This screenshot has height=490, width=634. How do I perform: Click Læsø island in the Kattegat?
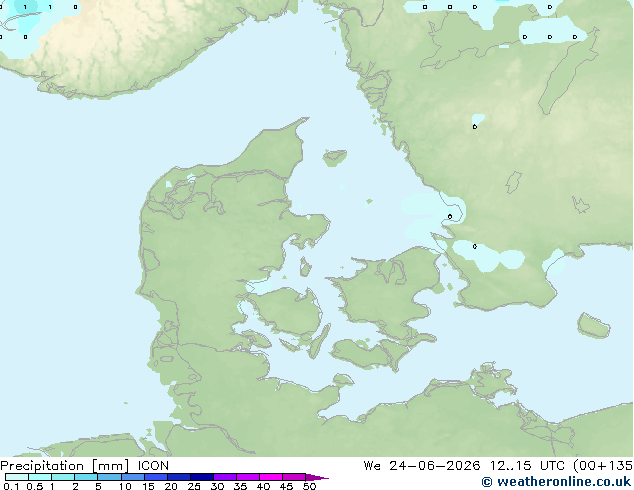[335, 157]
